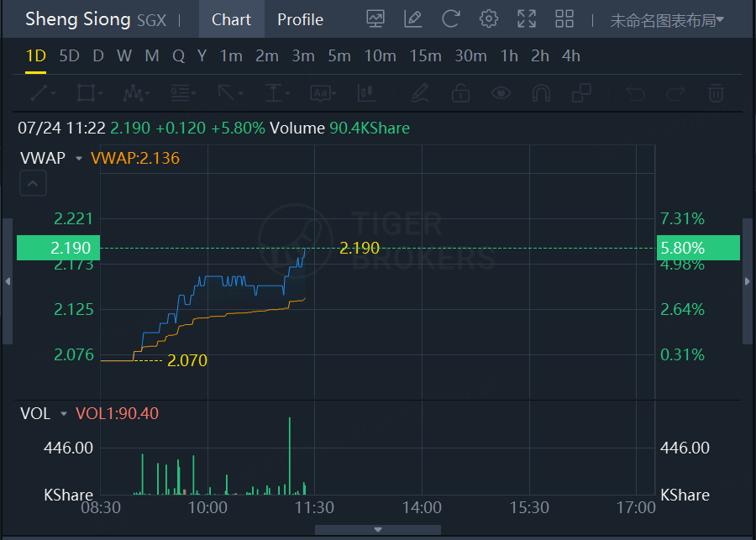Choose the 10m interval
The width and height of the screenshot is (756, 540).
(x=380, y=56)
